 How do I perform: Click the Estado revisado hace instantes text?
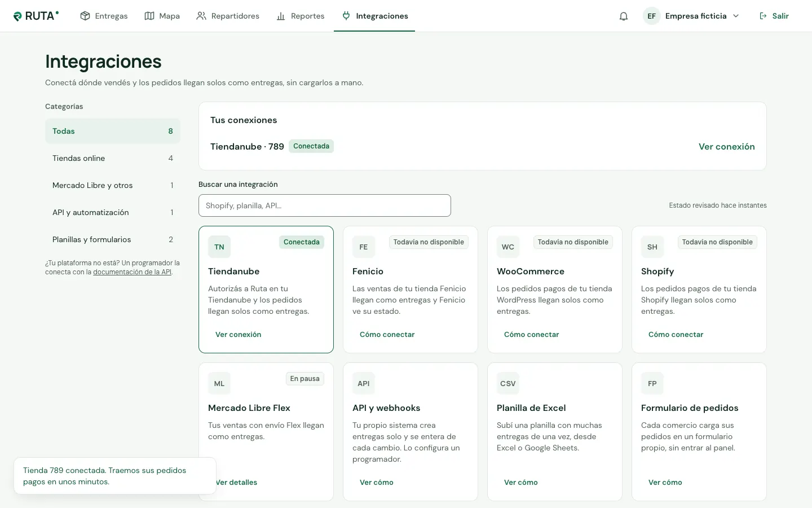(718, 205)
